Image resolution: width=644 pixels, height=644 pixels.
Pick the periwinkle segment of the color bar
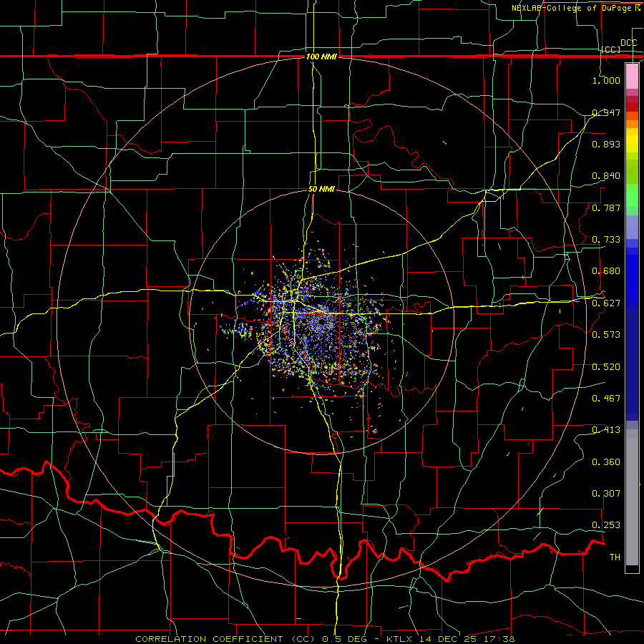click(632, 227)
